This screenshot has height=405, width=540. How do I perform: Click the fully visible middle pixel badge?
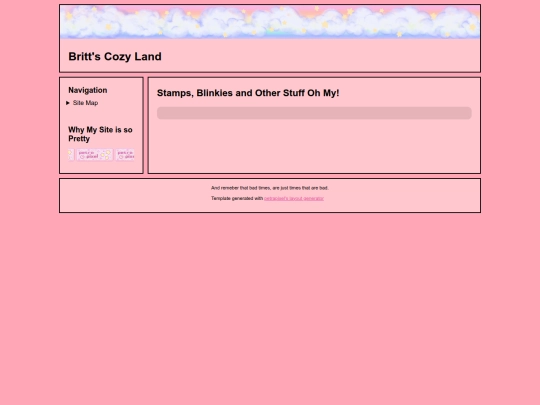[95, 155]
